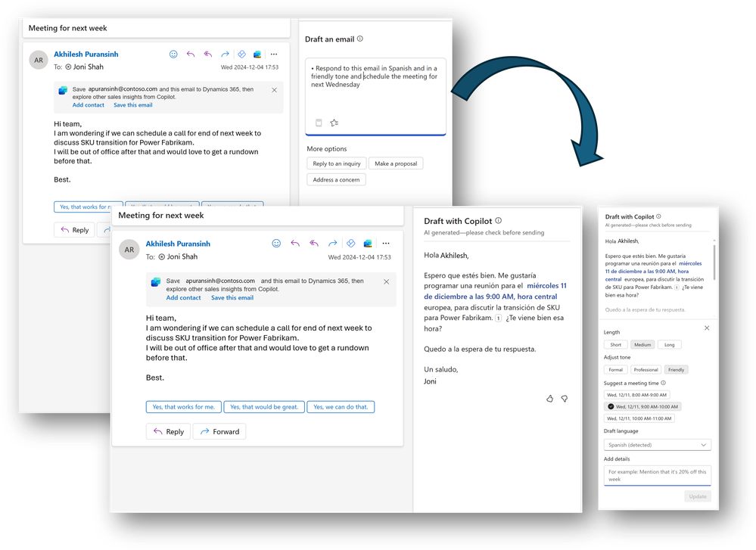Click Add contact link in front window banner
756x550 pixels.
tap(183, 298)
